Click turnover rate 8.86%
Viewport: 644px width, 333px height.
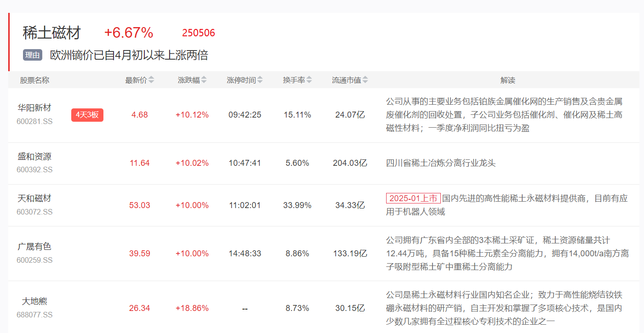(297, 254)
